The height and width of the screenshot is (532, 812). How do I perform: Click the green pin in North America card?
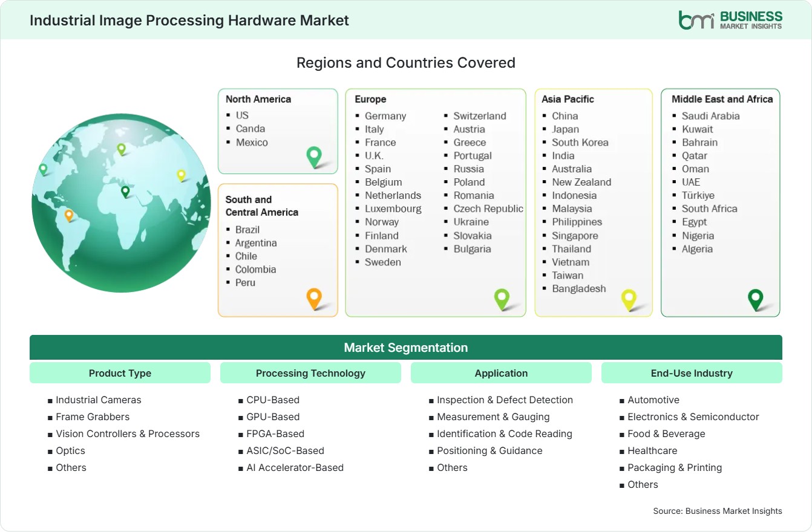pyautogui.click(x=314, y=157)
